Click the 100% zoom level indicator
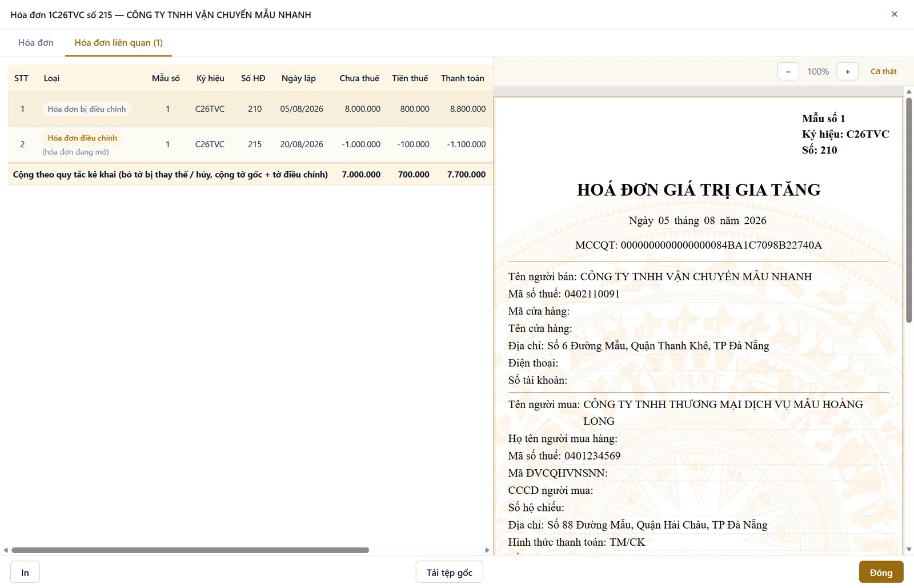The height and width of the screenshot is (588, 914). click(817, 71)
